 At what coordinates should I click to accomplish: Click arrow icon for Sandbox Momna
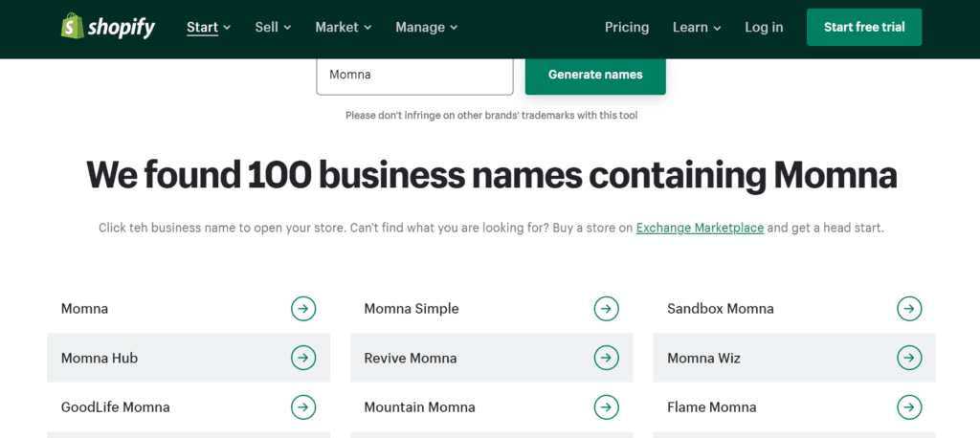coord(909,308)
